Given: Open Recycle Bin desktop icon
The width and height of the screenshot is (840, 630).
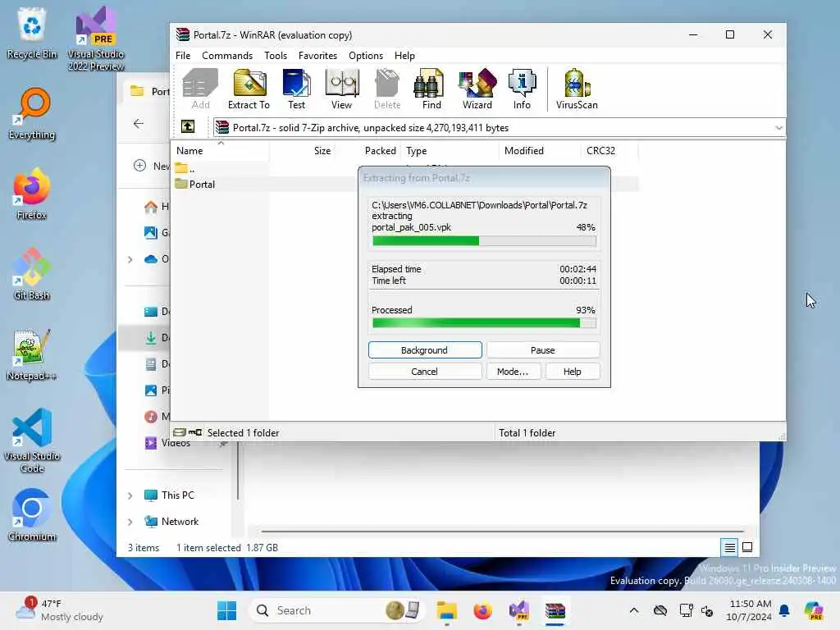Looking at the screenshot, I should pos(32,33).
